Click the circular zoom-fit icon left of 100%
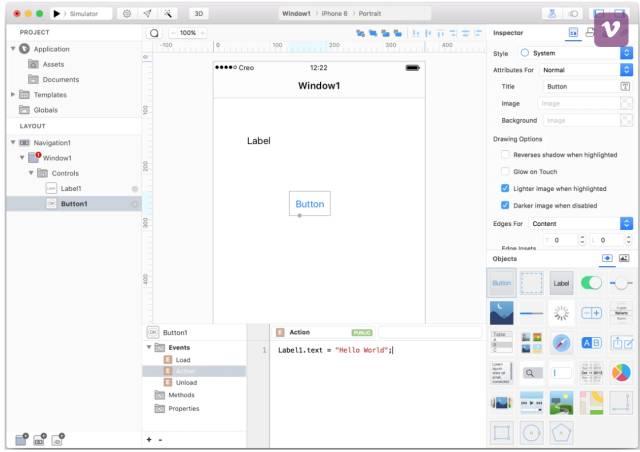Viewport: 640px width, 452px height. [x=154, y=33]
